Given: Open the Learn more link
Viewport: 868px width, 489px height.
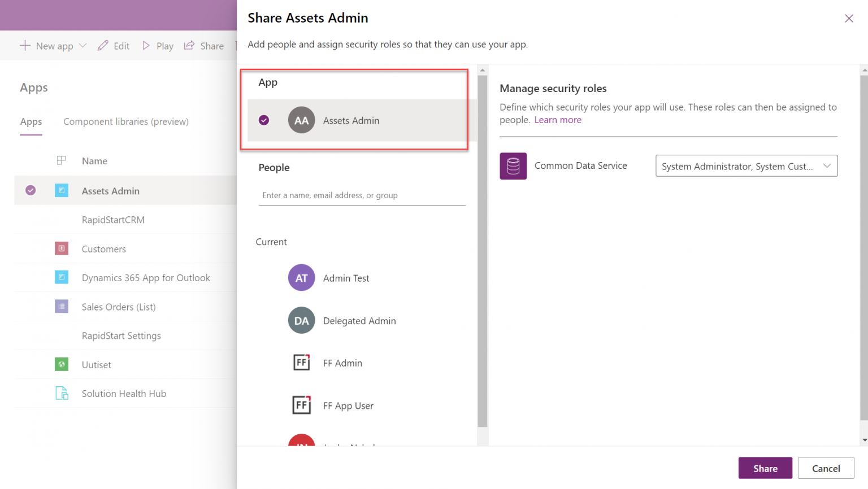Looking at the screenshot, I should (558, 120).
